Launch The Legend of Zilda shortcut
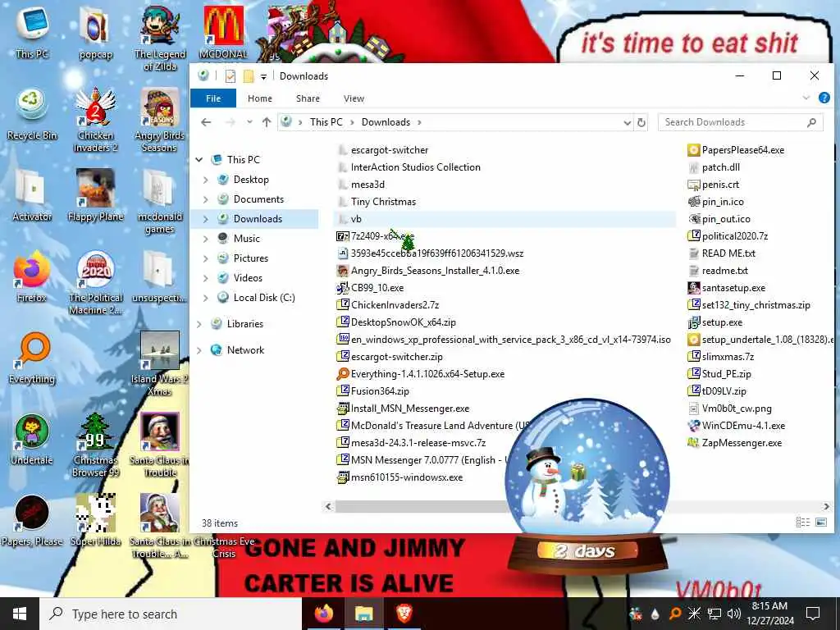The image size is (840, 630). click(160, 38)
